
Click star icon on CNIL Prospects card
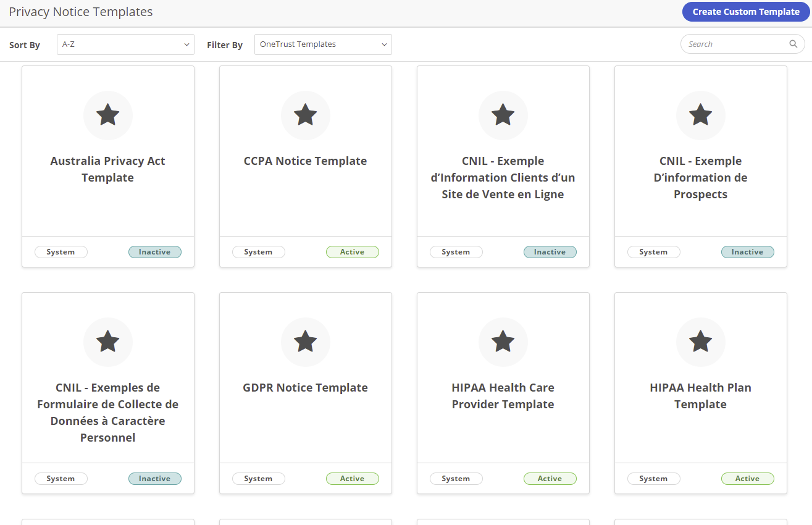click(701, 115)
